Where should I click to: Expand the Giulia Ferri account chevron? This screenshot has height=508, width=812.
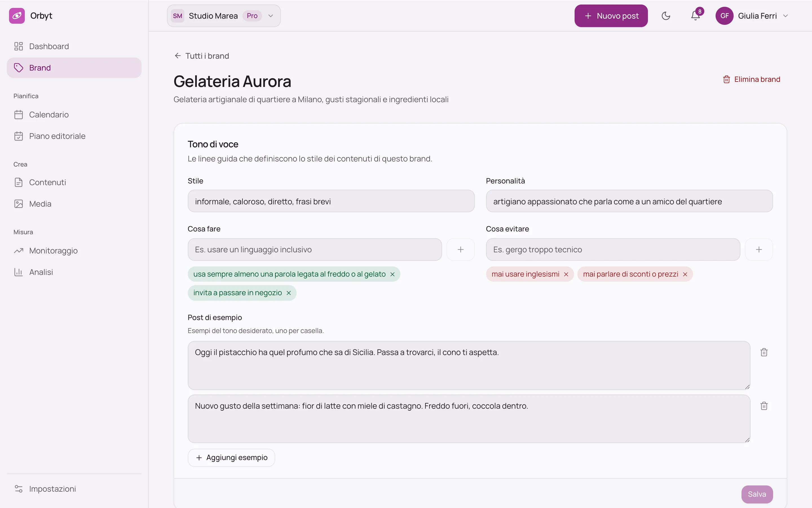(785, 16)
